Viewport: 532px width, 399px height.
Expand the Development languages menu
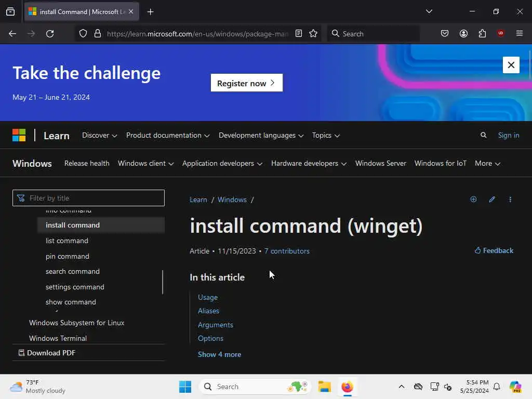(x=261, y=136)
